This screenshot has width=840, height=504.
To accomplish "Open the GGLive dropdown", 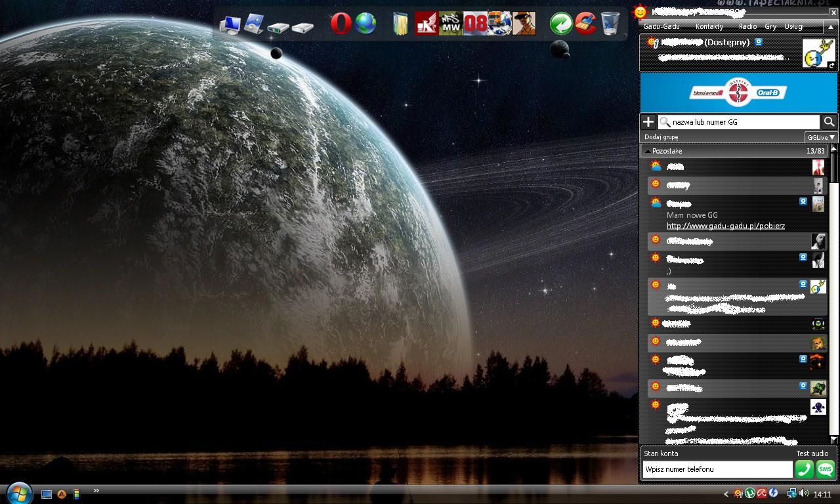I will pyautogui.click(x=821, y=137).
